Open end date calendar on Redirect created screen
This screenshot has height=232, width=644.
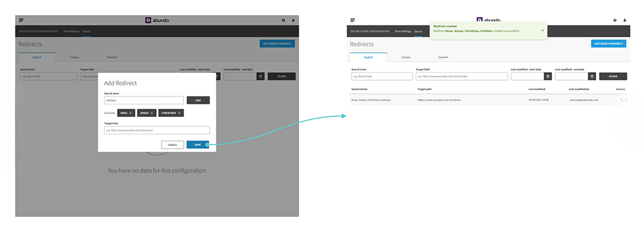pos(592,77)
